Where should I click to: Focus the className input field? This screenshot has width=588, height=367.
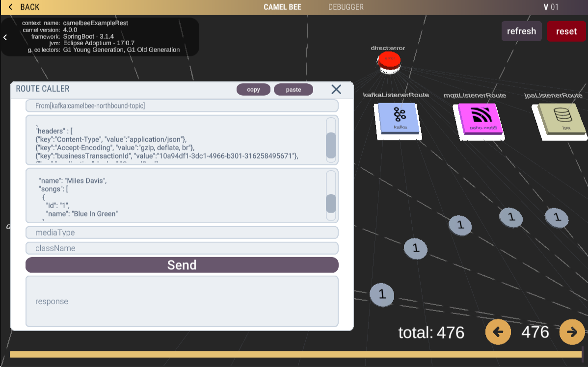point(182,248)
